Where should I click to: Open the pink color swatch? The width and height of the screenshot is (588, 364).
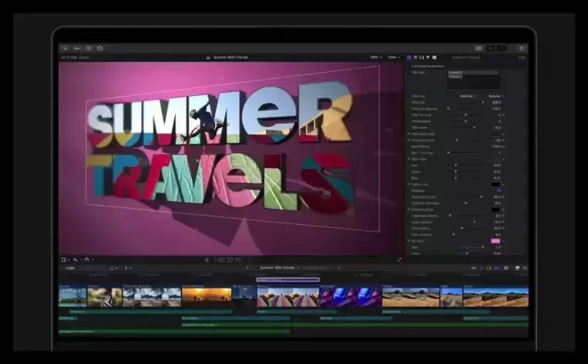point(495,241)
